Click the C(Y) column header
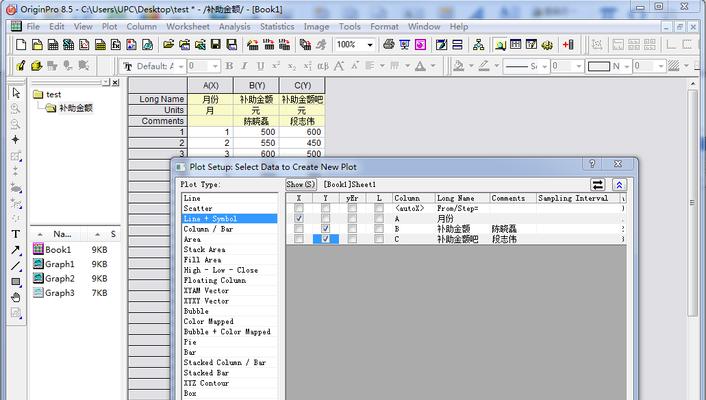 click(302, 85)
